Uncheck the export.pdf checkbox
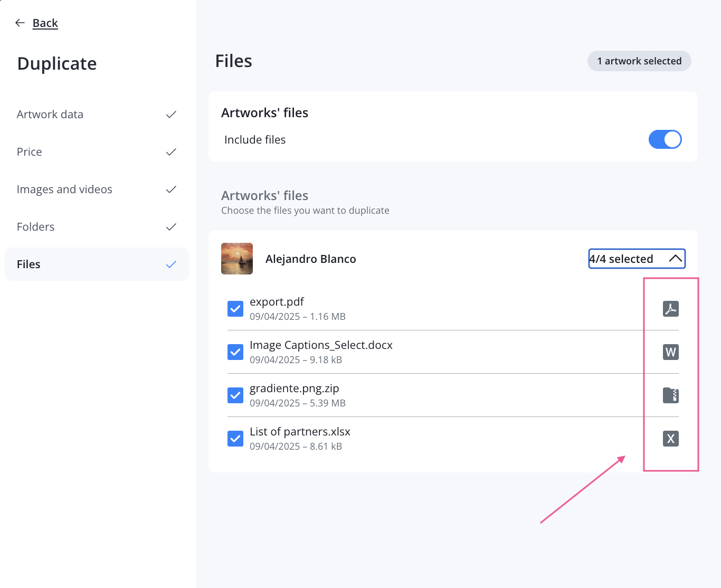 click(235, 309)
